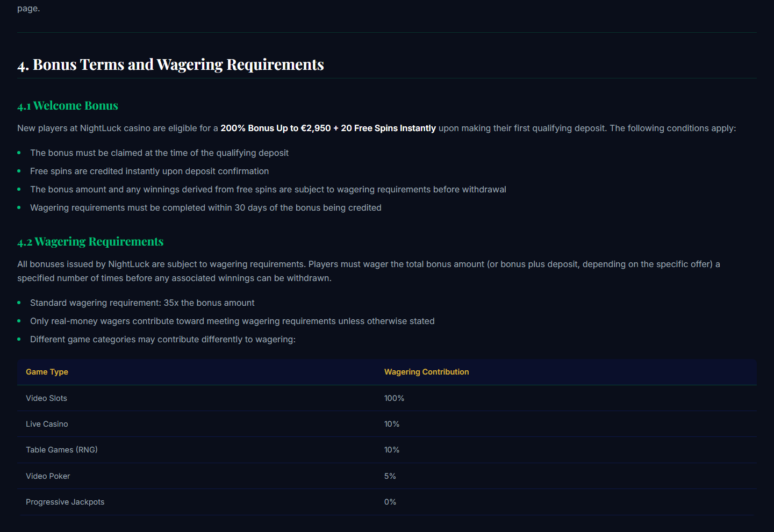Image resolution: width=774 pixels, height=532 pixels.
Task: Click the bold "200% Bonus Up to €2,950" text
Action: [x=276, y=128]
